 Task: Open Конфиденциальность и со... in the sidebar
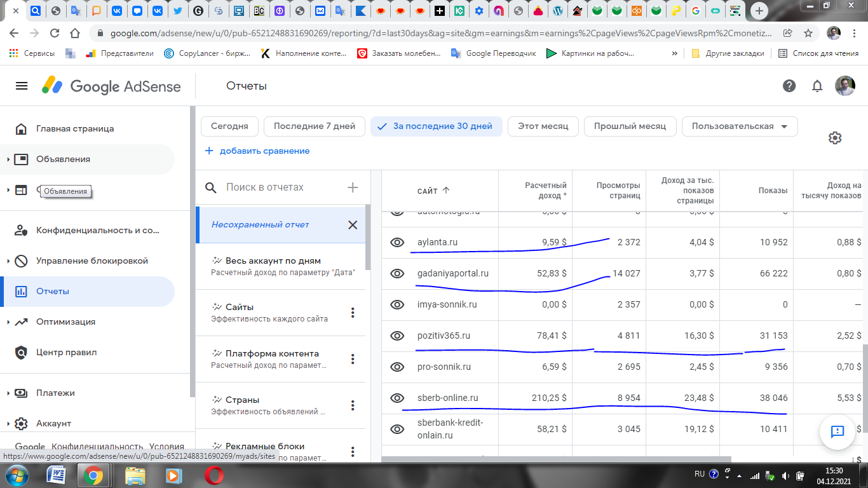[x=98, y=230]
